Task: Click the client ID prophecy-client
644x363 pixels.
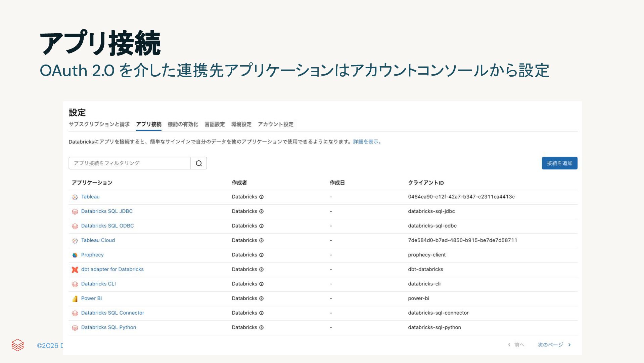Action: (x=427, y=255)
